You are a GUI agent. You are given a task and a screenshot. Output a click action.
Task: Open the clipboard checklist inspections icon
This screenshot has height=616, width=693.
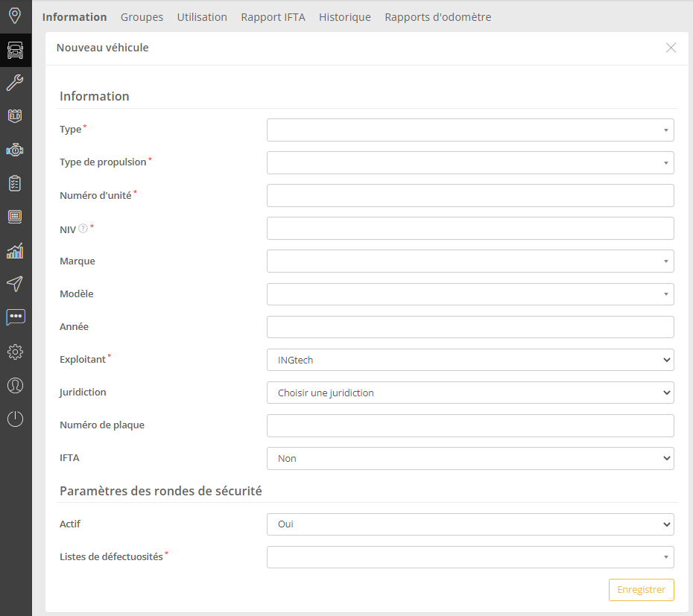click(x=15, y=183)
